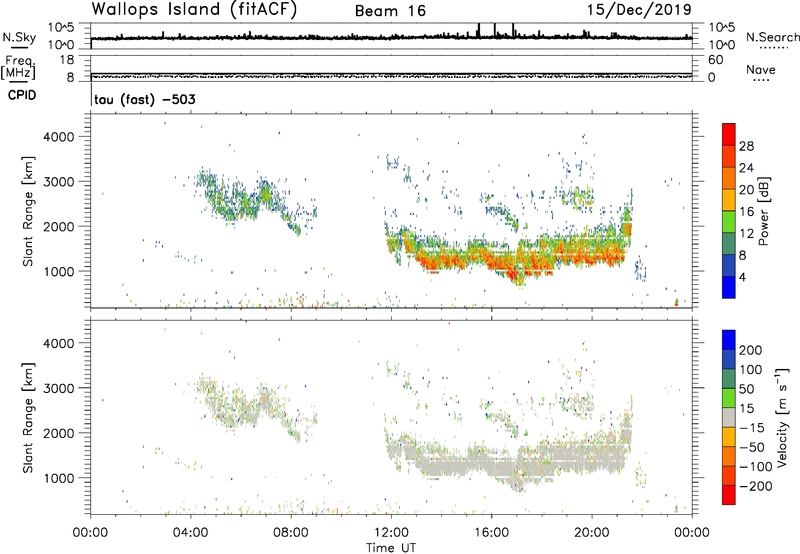Click the "4" label on the Power color bar
The height and width of the screenshot is (554, 800).
tap(742, 277)
